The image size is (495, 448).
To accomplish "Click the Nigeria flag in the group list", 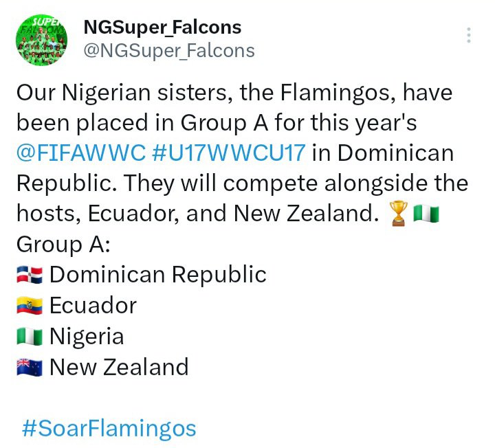I will pyautogui.click(x=30, y=337).
